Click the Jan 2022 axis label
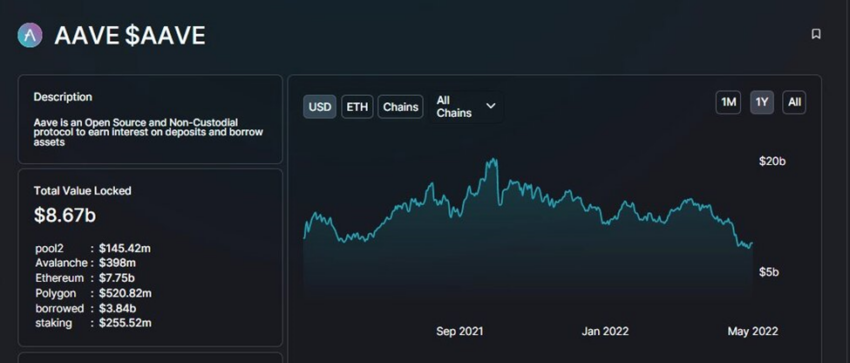850x363 pixels. click(606, 331)
